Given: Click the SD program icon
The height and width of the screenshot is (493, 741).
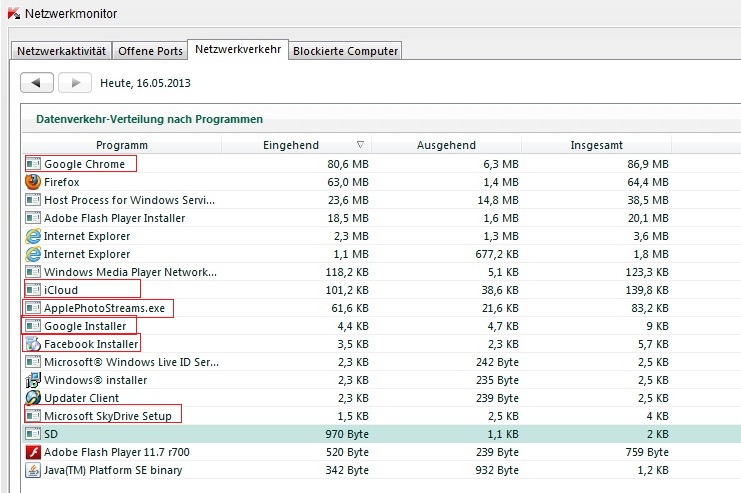Looking at the screenshot, I should click(33, 434).
